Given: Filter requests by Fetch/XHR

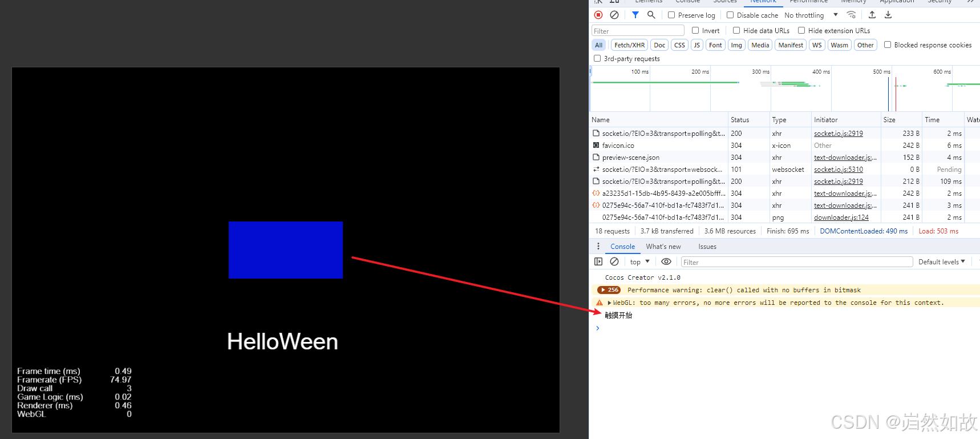Looking at the screenshot, I should (x=629, y=45).
